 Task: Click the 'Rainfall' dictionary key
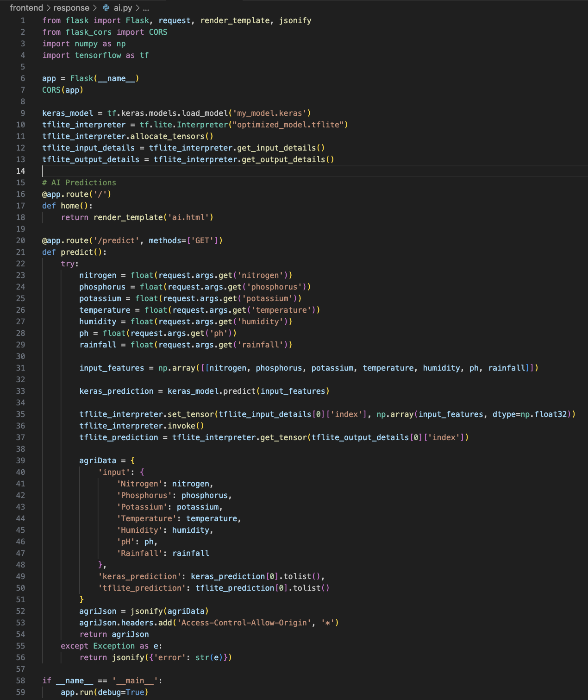[139, 553]
